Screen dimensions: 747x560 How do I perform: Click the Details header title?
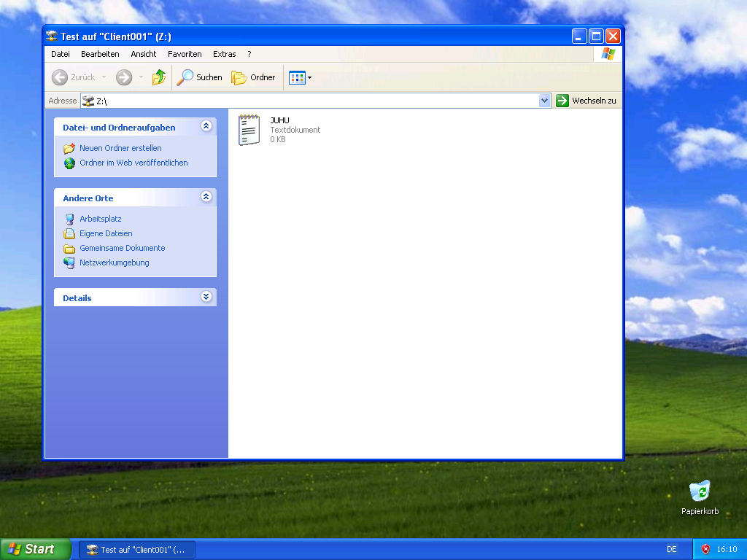point(77,298)
